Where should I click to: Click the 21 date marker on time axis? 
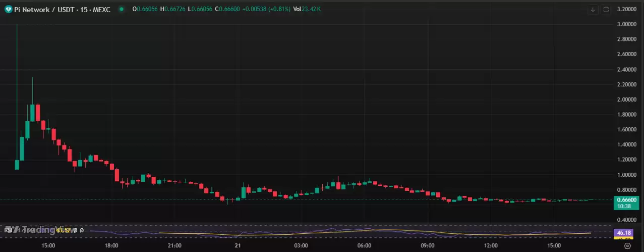pos(238,245)
